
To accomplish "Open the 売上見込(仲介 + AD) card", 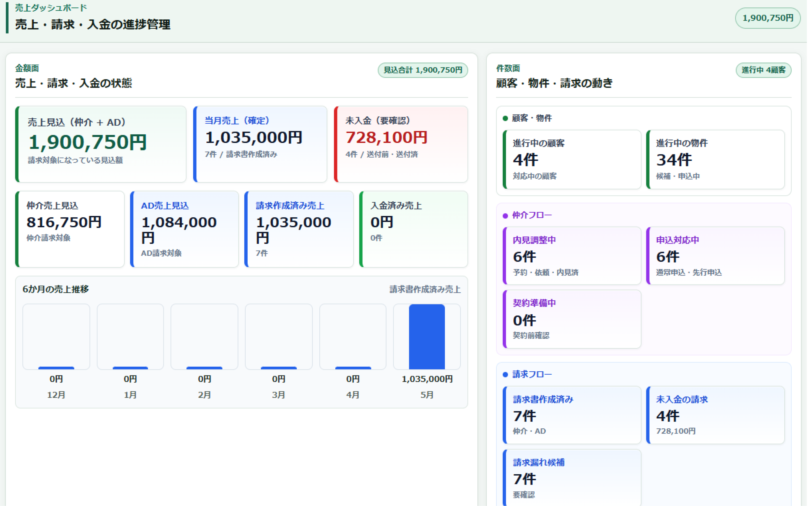I will click(x=102, y=145).
